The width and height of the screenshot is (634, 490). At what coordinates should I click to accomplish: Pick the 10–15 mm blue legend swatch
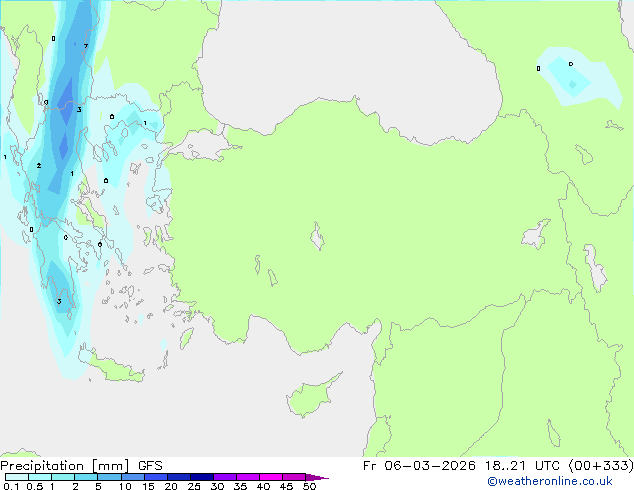[132, 477]
